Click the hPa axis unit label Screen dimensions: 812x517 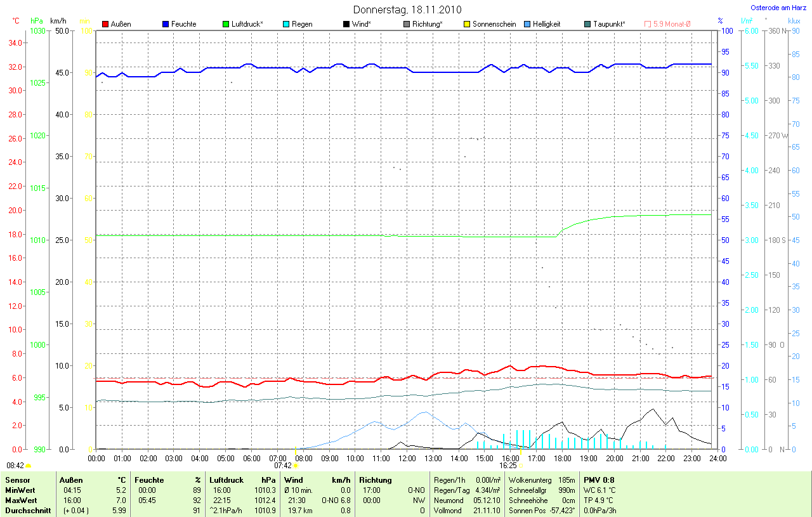tap(37, 20)
